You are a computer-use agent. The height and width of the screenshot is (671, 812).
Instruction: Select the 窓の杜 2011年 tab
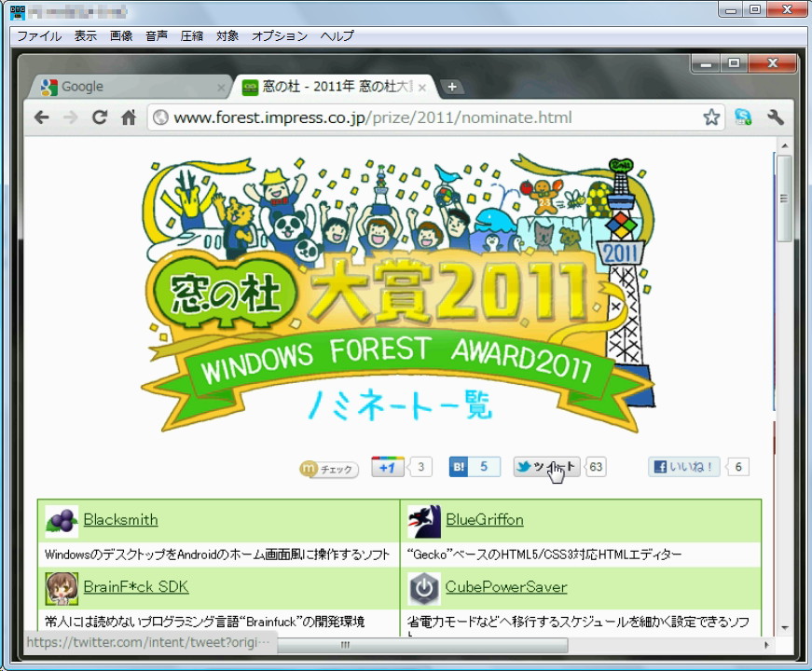tap(334, 87)
